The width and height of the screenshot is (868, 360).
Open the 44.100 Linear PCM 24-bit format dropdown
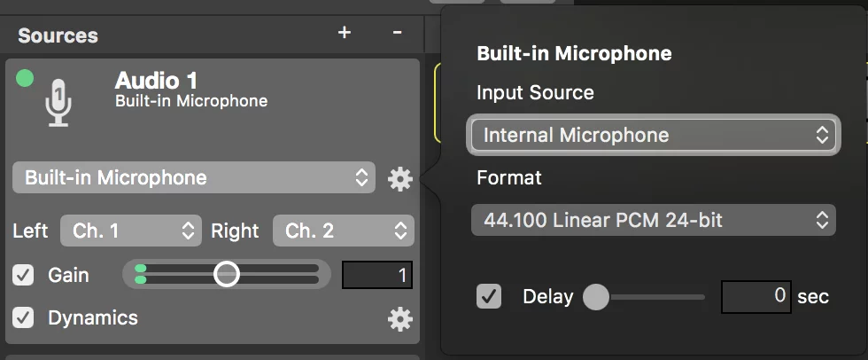654,220
